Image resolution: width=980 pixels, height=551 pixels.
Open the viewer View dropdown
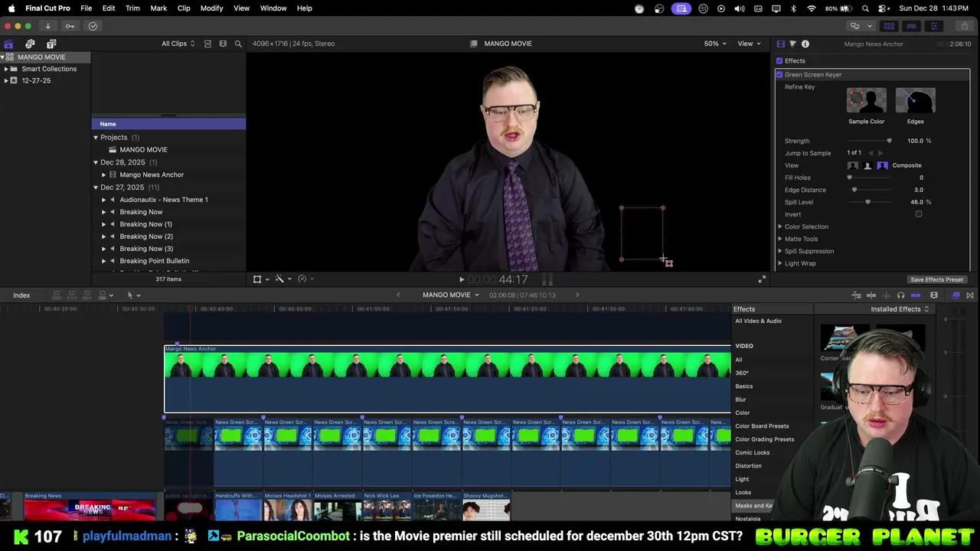[x=749, y=44]
